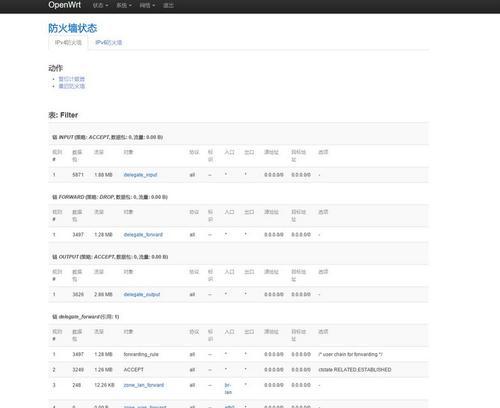Click the 退出 logout menu item
This screenshot has width=500, height=408.
click(x=168, y=5)
